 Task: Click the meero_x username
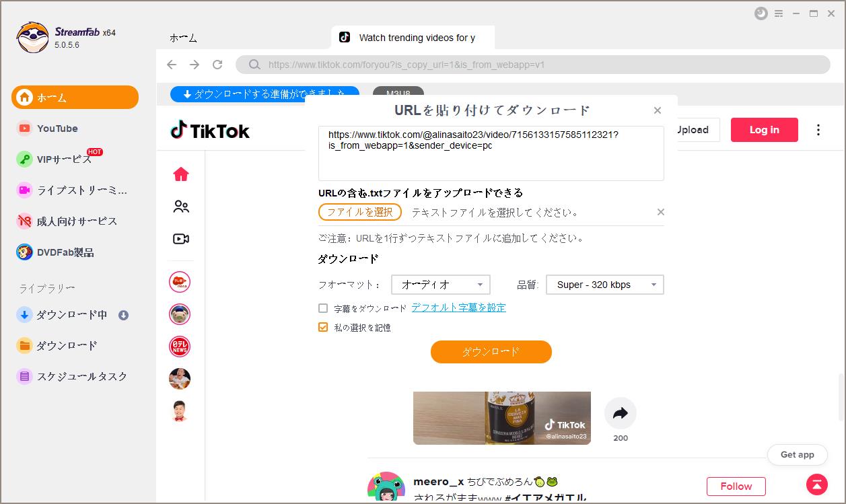[438, 482]
